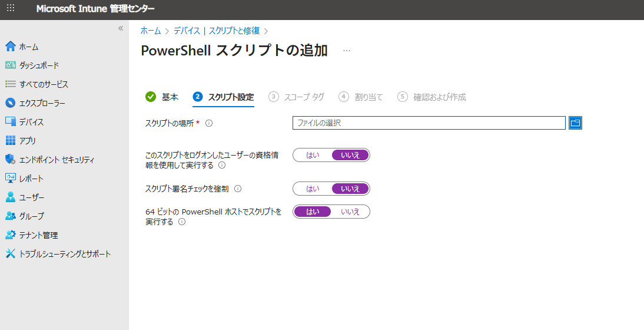Open the app launcher grid icon
Screen dimensions: 644x330
11,9
